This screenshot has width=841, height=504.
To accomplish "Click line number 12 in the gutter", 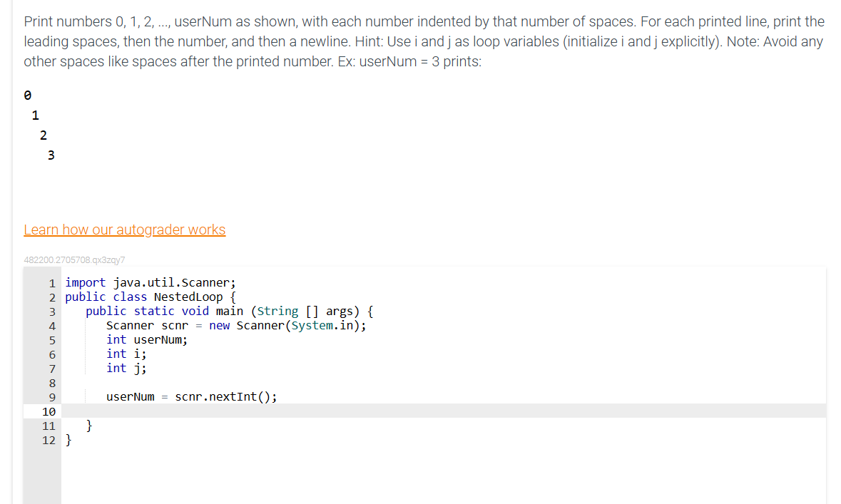I will pyautogui.click(x=49, y=440).
